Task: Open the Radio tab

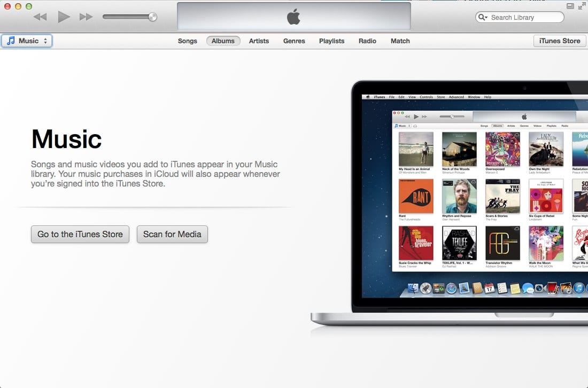Action: [367, 41]
